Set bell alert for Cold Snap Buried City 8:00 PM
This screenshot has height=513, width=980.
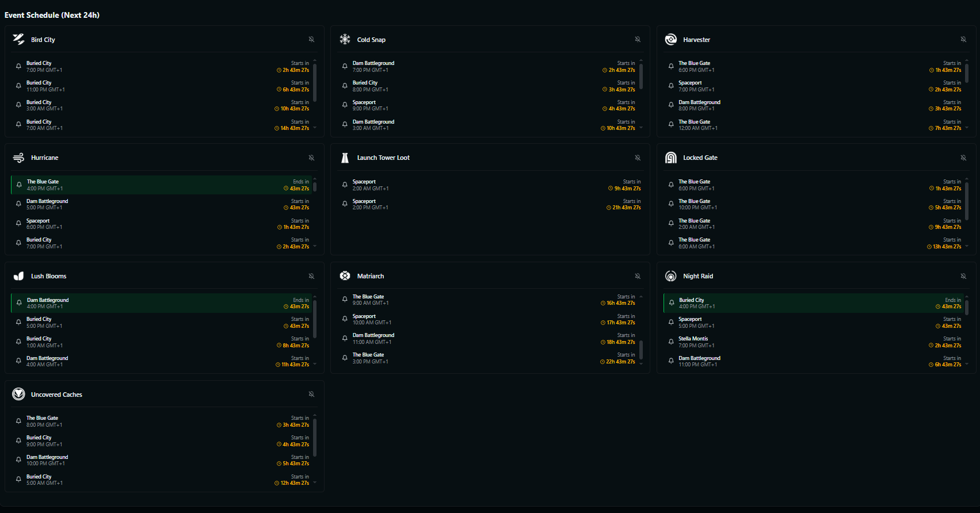[345, 86]
